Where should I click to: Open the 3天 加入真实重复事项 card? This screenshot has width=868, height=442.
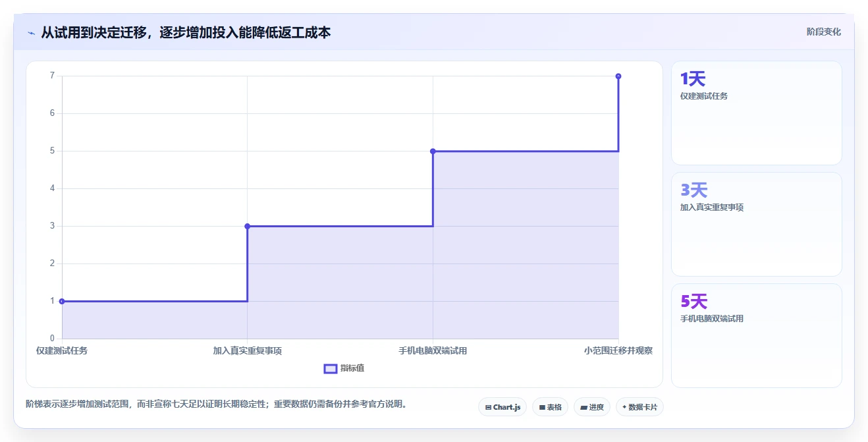pos(756,224)
